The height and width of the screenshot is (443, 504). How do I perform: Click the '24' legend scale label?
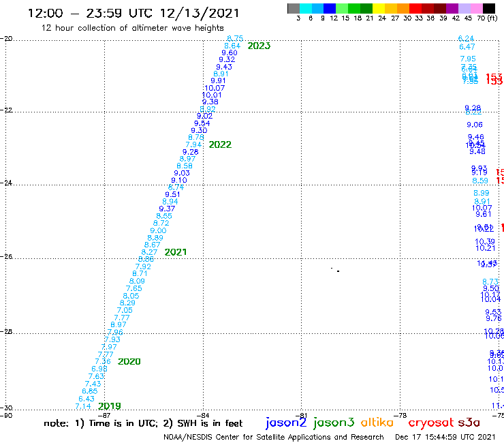coord(382,18)
